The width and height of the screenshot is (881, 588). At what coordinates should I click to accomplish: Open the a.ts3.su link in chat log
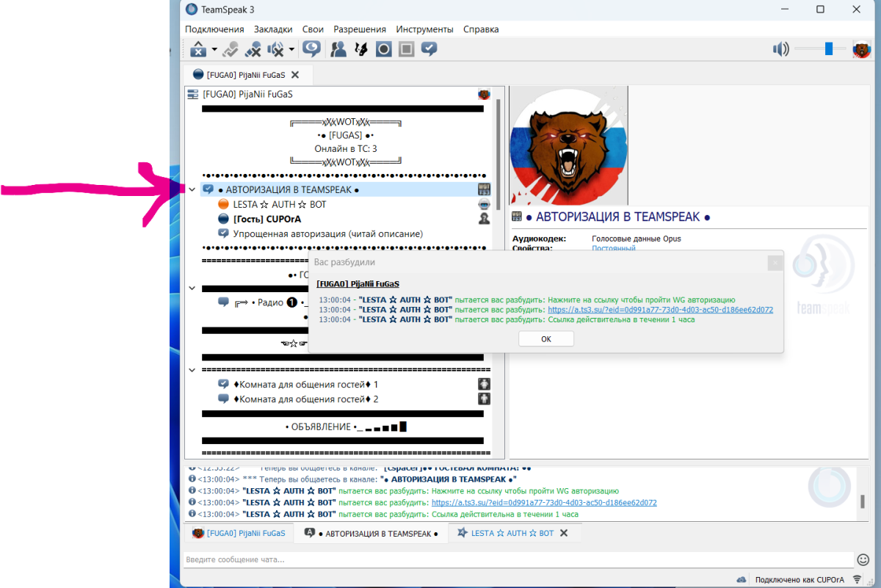(544, 503)
